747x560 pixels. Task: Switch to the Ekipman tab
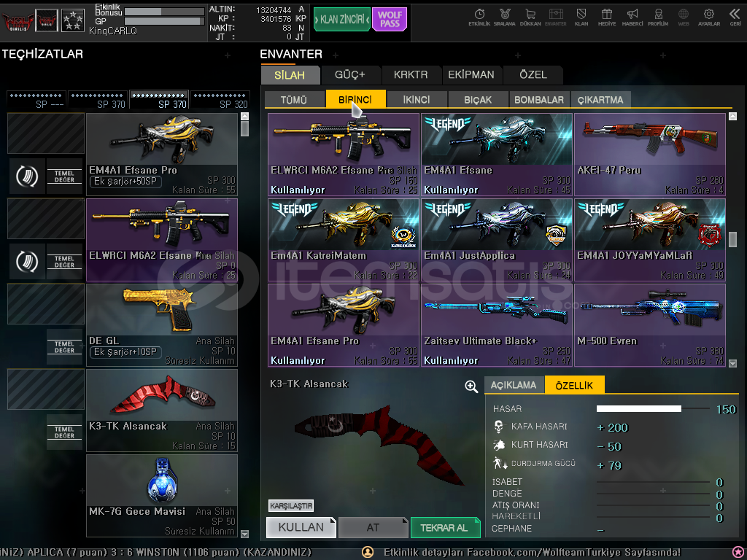[472, 75]
